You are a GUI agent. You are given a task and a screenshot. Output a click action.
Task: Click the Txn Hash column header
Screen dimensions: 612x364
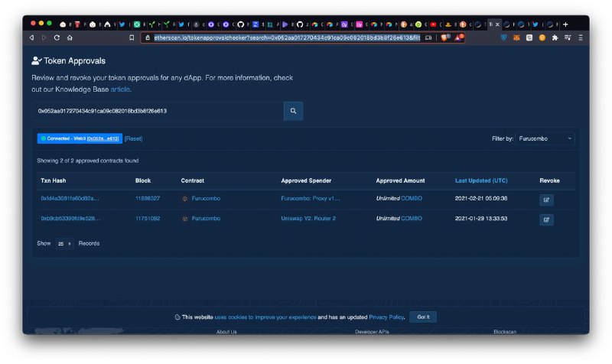[54, 180]
